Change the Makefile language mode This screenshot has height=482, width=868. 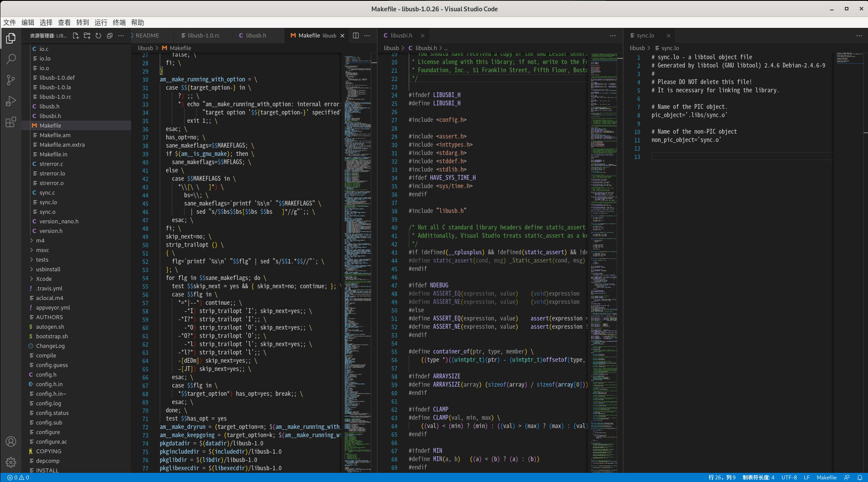point(826,478)
